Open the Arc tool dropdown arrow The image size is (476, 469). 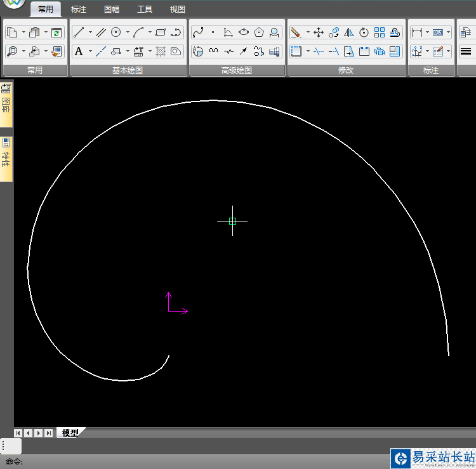click(x=150, y=32)
